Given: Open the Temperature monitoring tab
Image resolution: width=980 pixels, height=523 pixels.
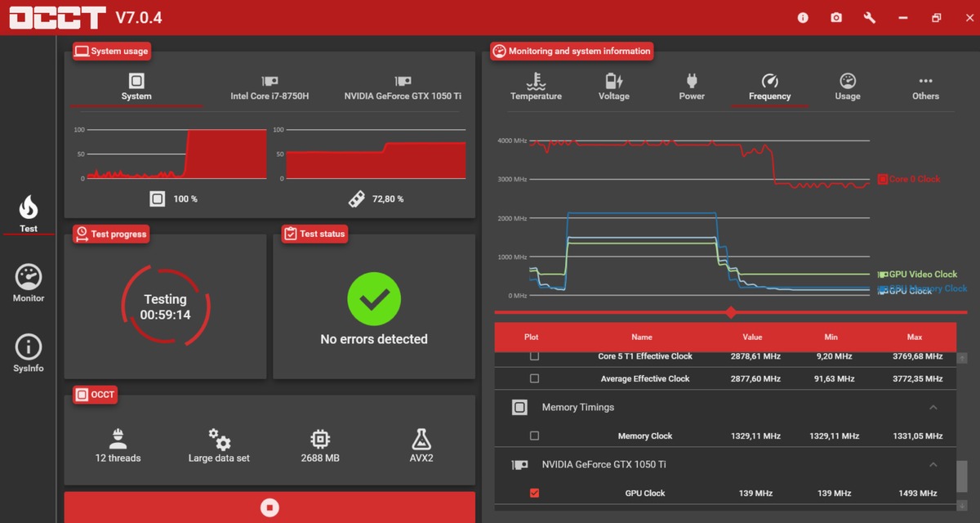Looking at the screenshot, I should click(x=536, y=87).
